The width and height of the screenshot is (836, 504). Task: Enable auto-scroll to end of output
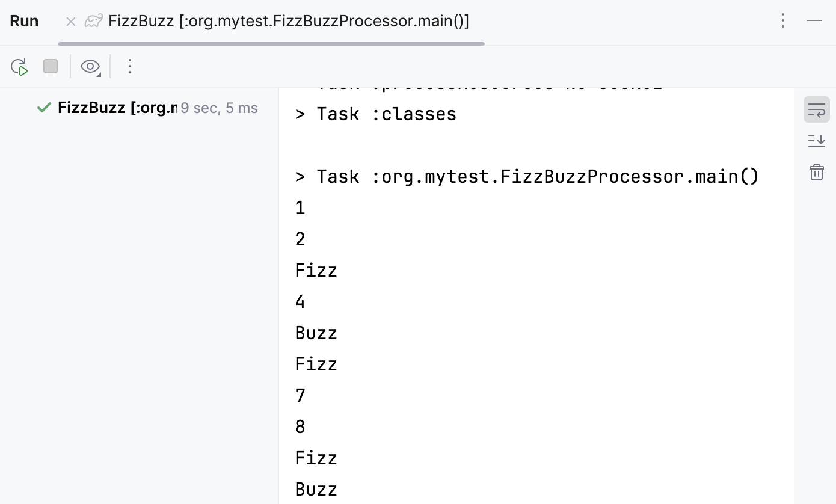[816, 140]
